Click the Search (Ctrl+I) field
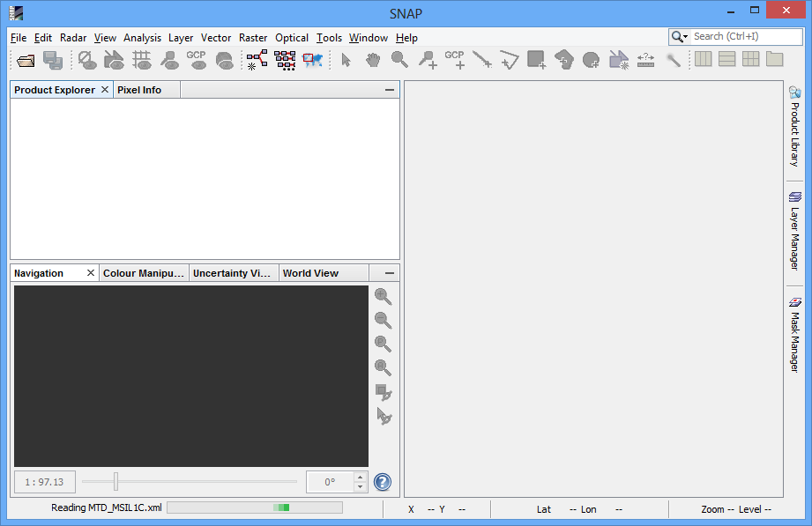The image size is (812, 526). tap(747, 36)
